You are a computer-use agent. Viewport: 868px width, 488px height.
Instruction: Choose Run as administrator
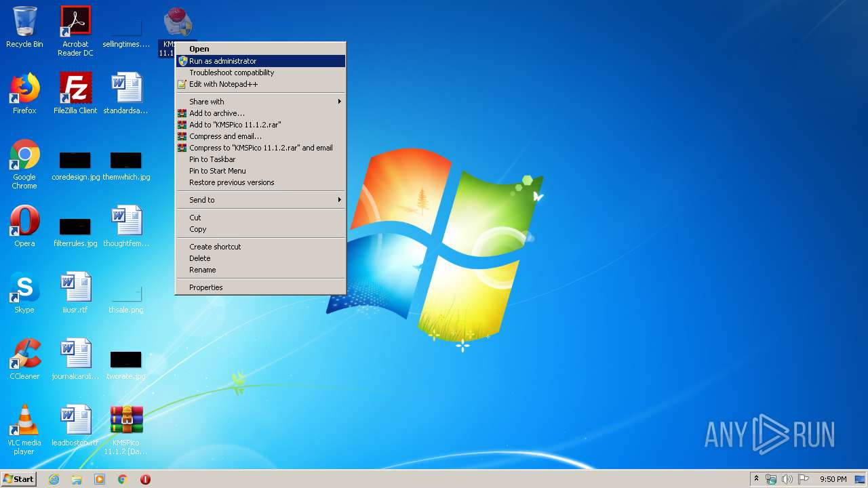[260, 61]
